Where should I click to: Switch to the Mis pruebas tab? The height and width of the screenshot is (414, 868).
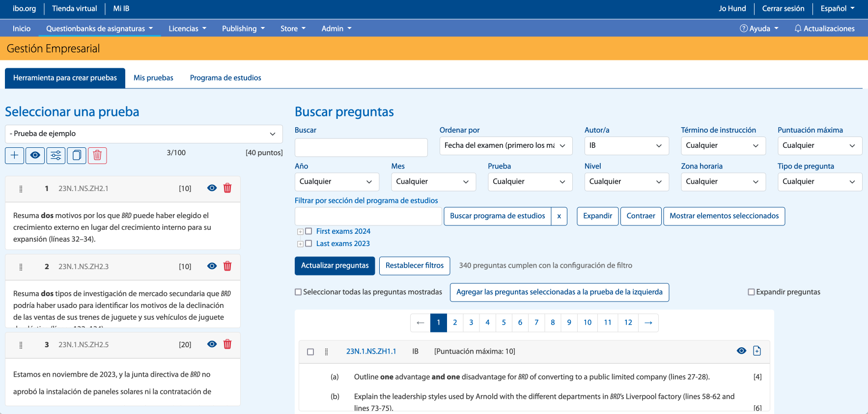(x=153, y=78)
